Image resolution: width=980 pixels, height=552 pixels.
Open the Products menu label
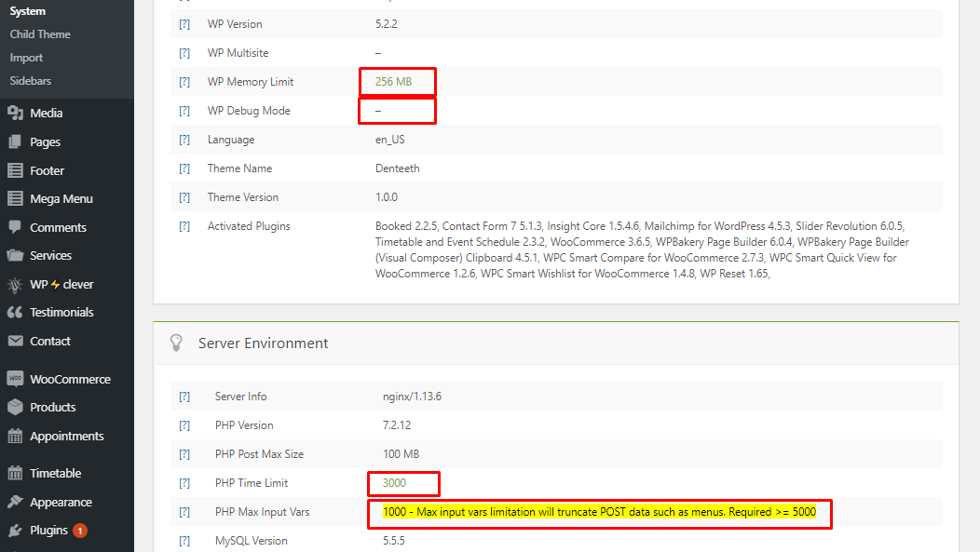(x=52, y=407)
